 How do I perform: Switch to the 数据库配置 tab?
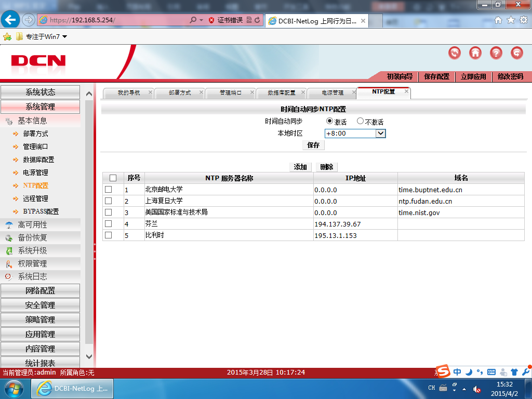coord(281,92)
